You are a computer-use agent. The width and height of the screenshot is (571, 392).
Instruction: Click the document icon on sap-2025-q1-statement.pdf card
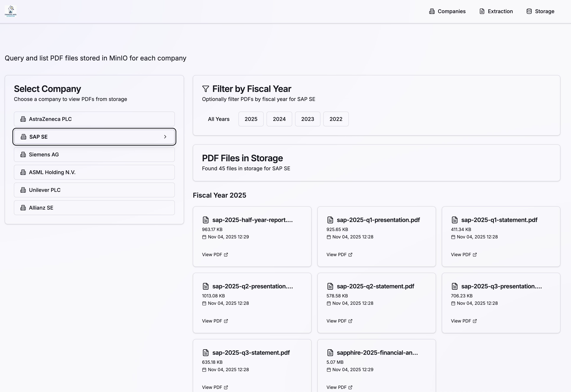pyautogui.click(x=455, y=220)
